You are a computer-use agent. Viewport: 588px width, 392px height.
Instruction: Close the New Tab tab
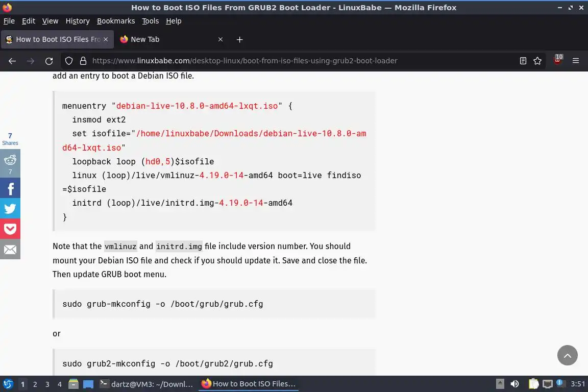220,39
